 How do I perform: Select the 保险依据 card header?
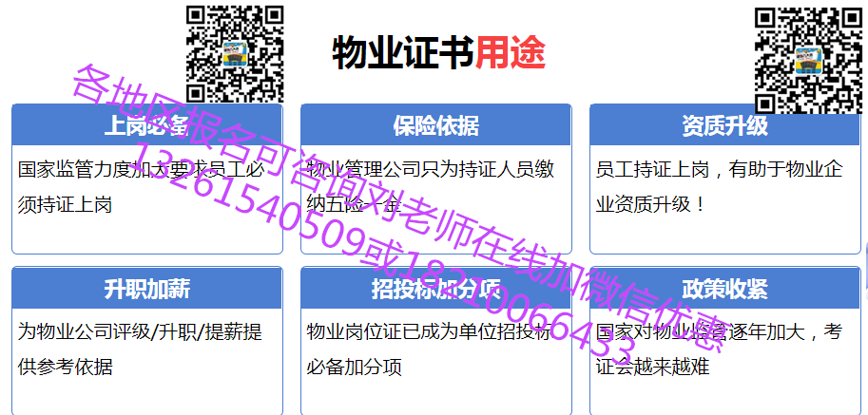pyautogui.click(x=435, y=125)
